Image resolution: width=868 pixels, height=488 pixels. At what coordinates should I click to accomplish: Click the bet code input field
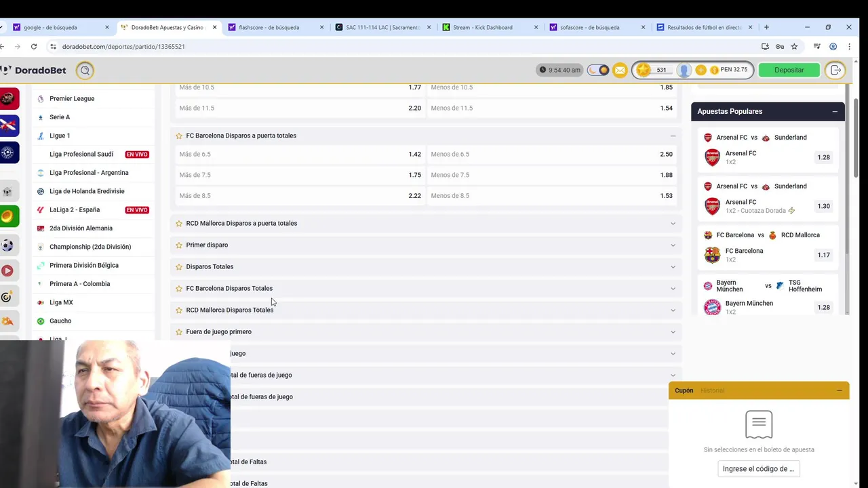758,468
